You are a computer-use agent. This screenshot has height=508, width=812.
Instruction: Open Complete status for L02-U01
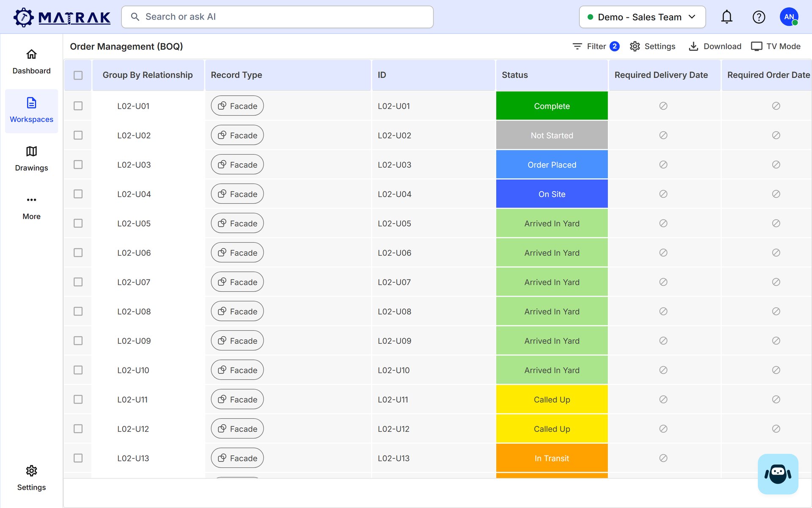tap(552, 106)
